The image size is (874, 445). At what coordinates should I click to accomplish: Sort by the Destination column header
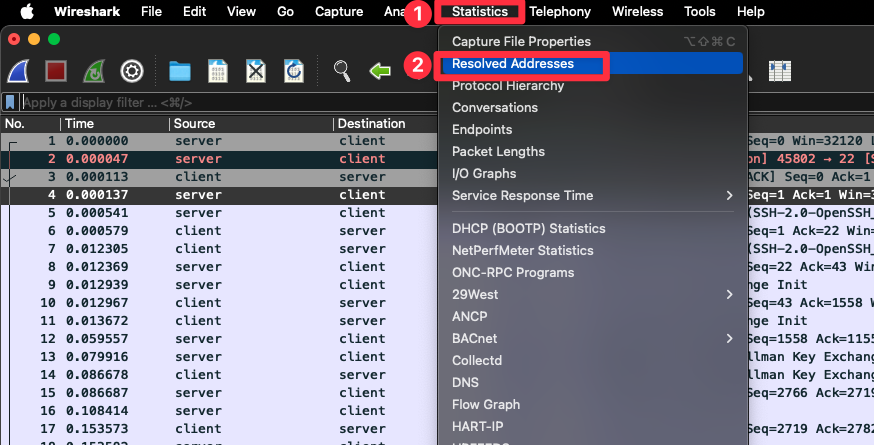(x=386, y=124)
